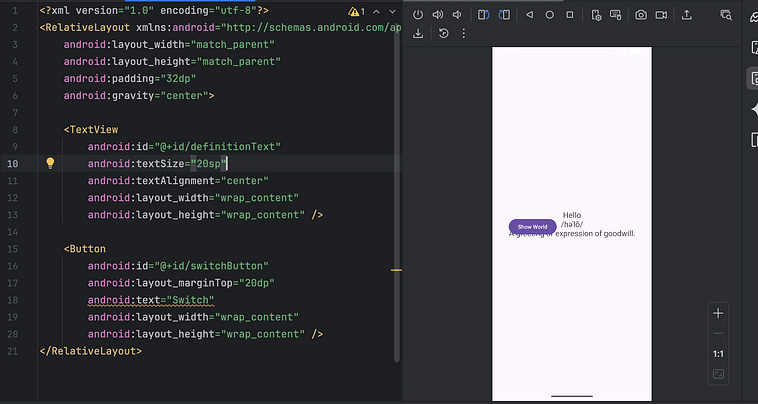Place cursor in the "20sp" textSize value
Image resolution: width=758 pixels, height=404 pixels.
208,164
